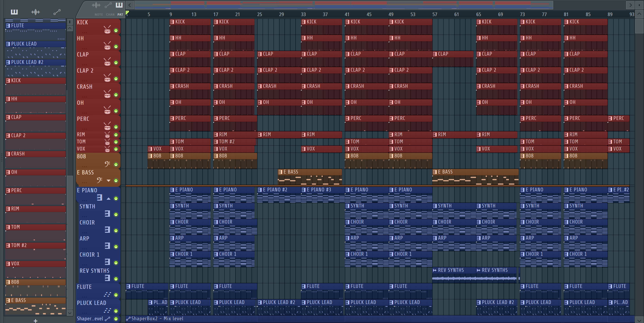Add a new pattern with plus icon
644x323 pixels.
coord(36,321)
